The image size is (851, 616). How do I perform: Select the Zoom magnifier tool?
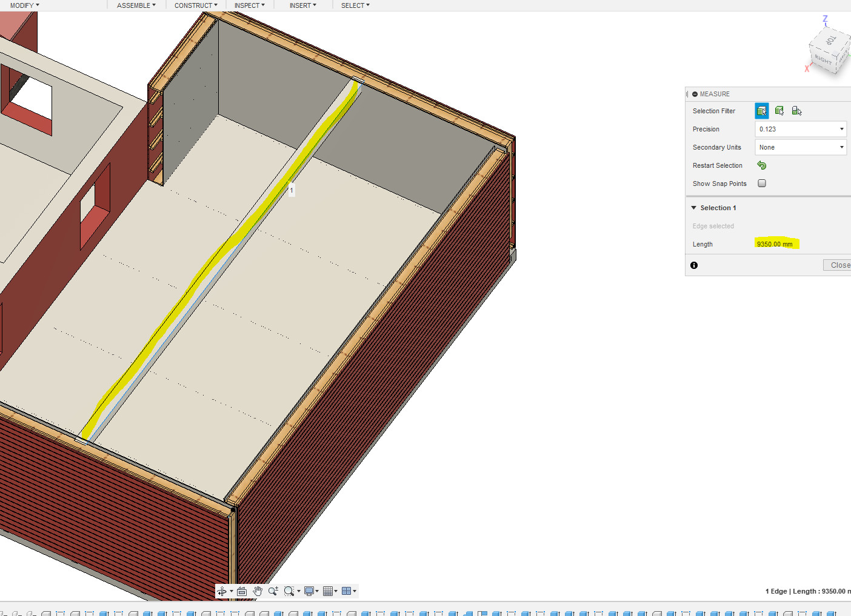[273, 591]
